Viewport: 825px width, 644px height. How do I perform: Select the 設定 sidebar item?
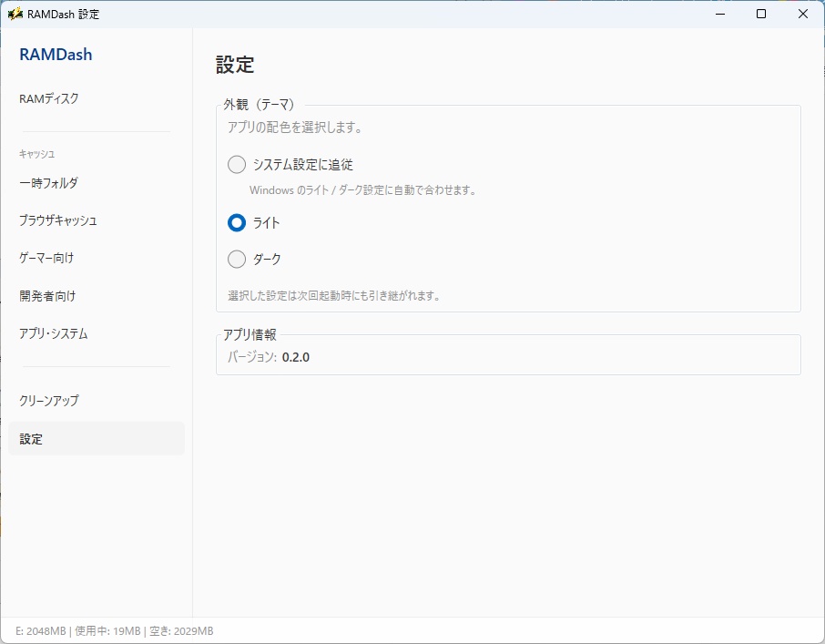97,438
